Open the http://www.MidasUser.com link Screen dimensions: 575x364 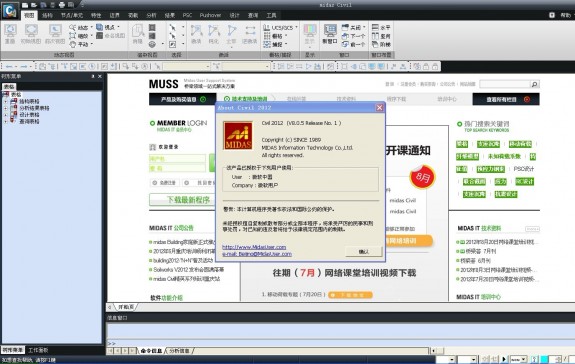coord(254,247)
